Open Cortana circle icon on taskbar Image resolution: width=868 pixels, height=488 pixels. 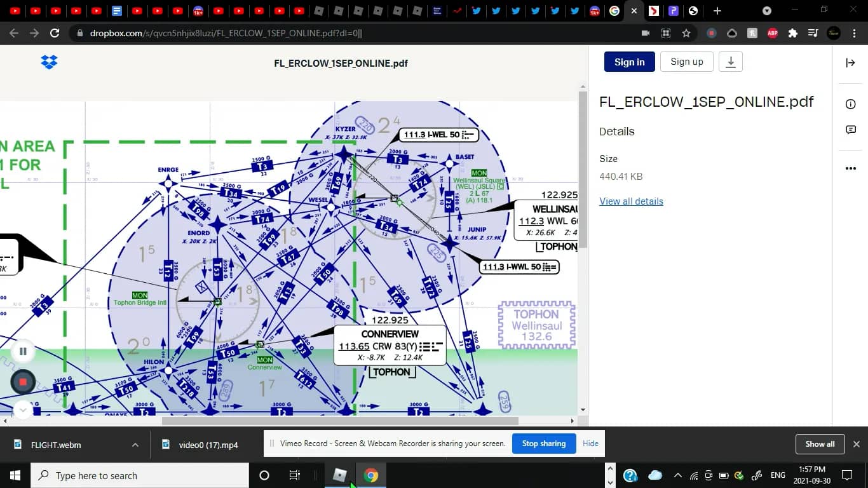pyautogui.click(x=264, y=475)
